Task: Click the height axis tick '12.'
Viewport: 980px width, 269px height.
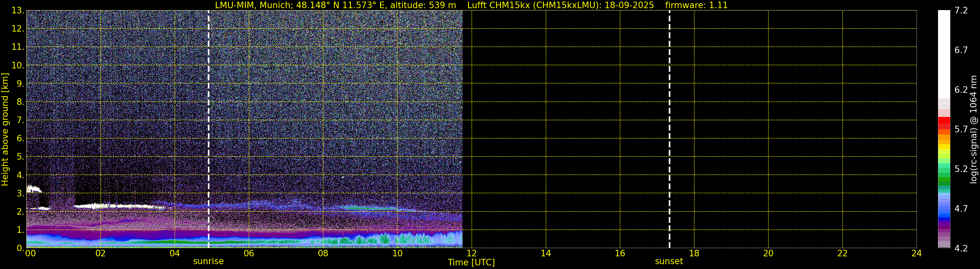Action: click(18, 29)
